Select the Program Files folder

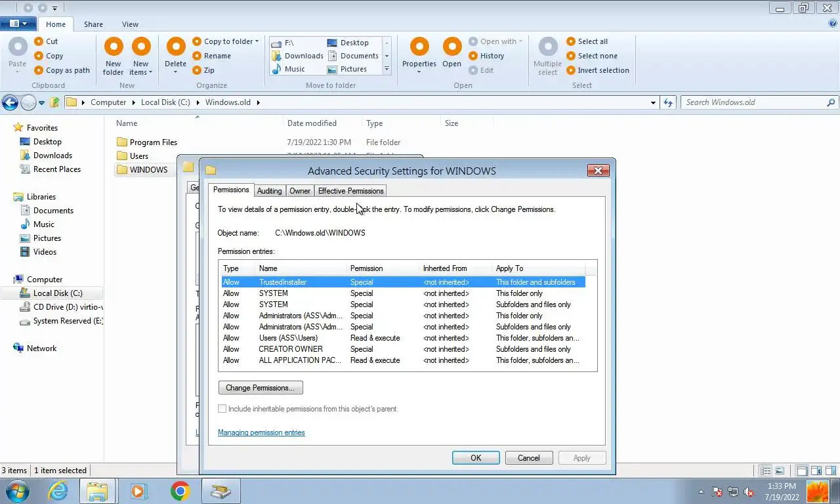pos(147,142)
